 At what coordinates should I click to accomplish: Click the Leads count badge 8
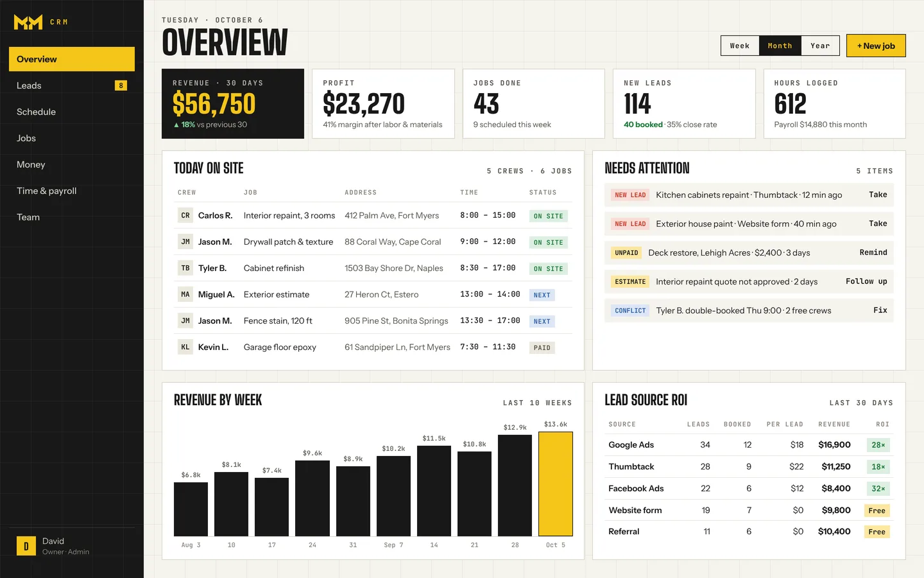[x=121, y=85]
